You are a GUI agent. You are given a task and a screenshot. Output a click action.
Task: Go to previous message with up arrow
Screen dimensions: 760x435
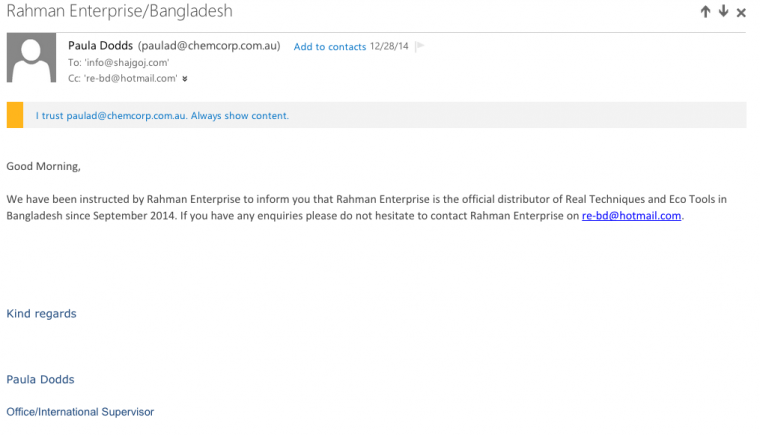click(x=705, y=12)
